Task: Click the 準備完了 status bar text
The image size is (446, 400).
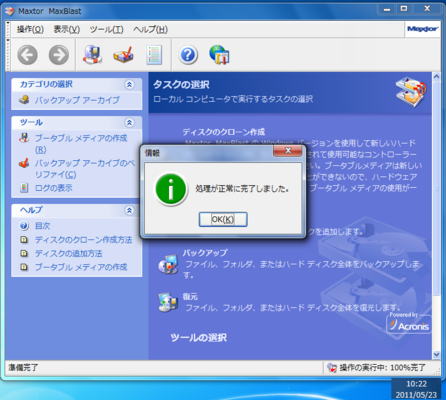Action: coord(23,368)
